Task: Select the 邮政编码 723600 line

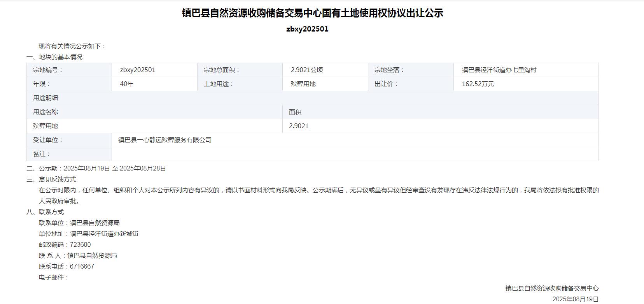Action: click(65, 245)
